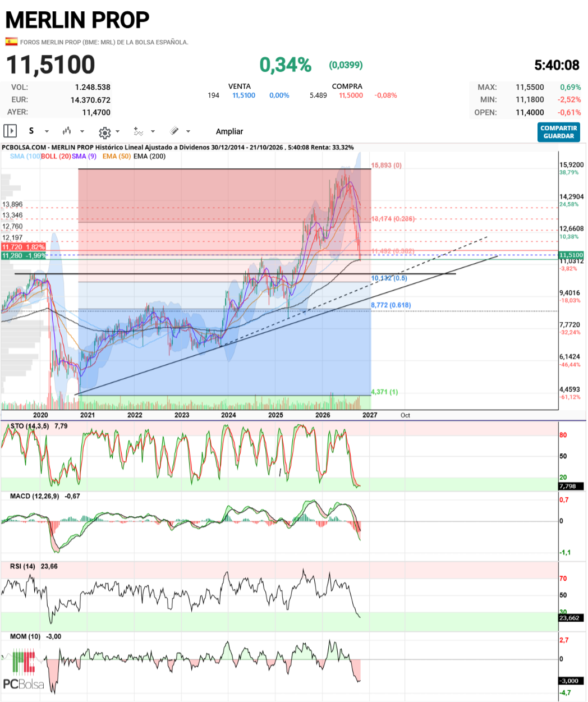Click the 10,132 (0.5) Fibonacci label
588x702 pixels.
pos(389,278)
